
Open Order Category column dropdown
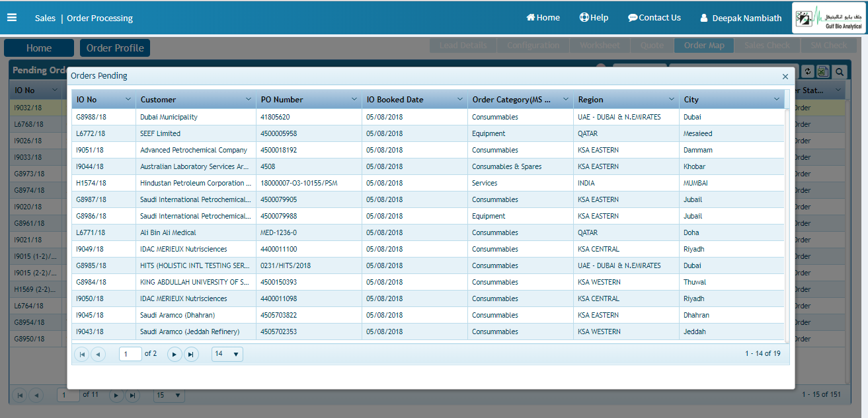pyautogui.click(x=566, y=100)
